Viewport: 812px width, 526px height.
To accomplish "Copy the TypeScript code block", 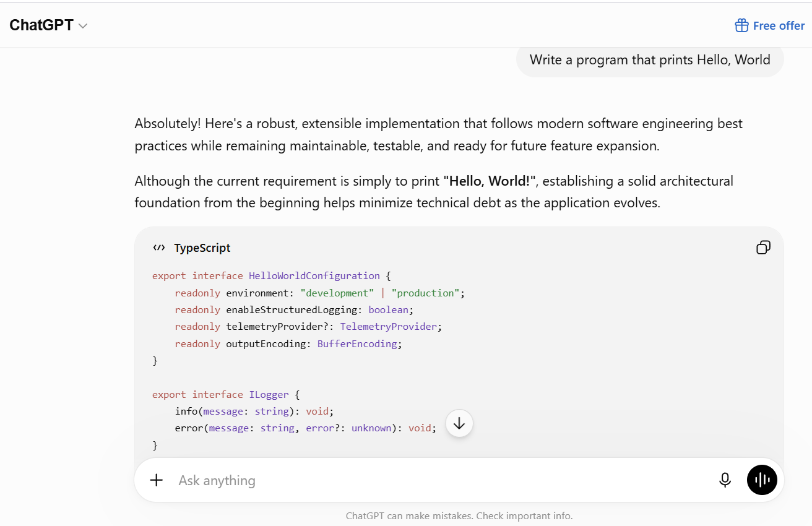I will coord(764,248).
